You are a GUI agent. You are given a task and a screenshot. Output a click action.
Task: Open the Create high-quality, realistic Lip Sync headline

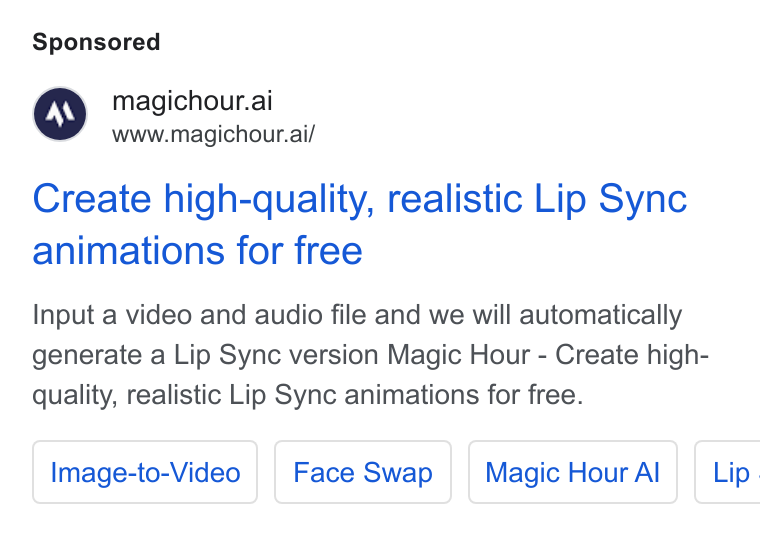click(359, 224)
